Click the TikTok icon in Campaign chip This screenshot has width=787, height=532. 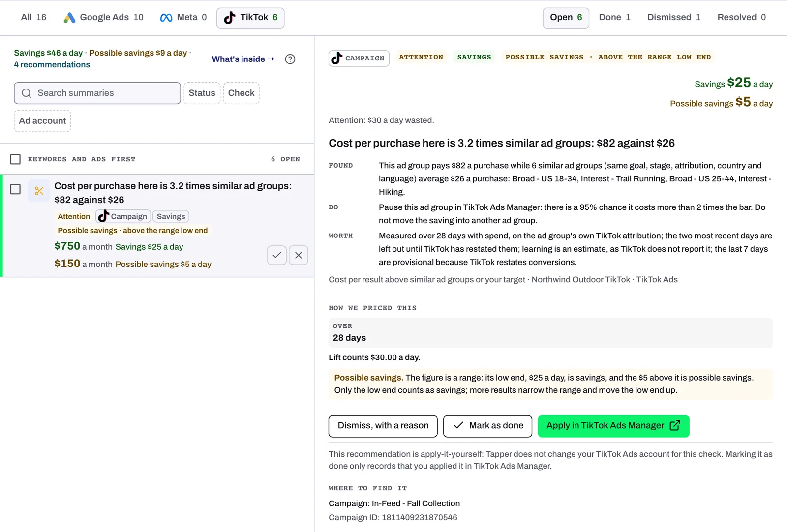pos(103,216)
